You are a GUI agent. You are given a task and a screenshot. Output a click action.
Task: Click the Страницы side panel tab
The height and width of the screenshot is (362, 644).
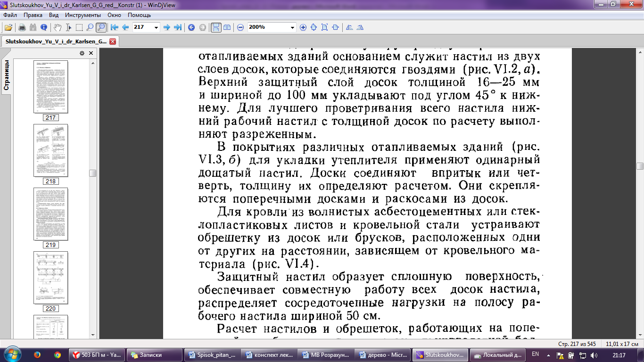point(6,75)
